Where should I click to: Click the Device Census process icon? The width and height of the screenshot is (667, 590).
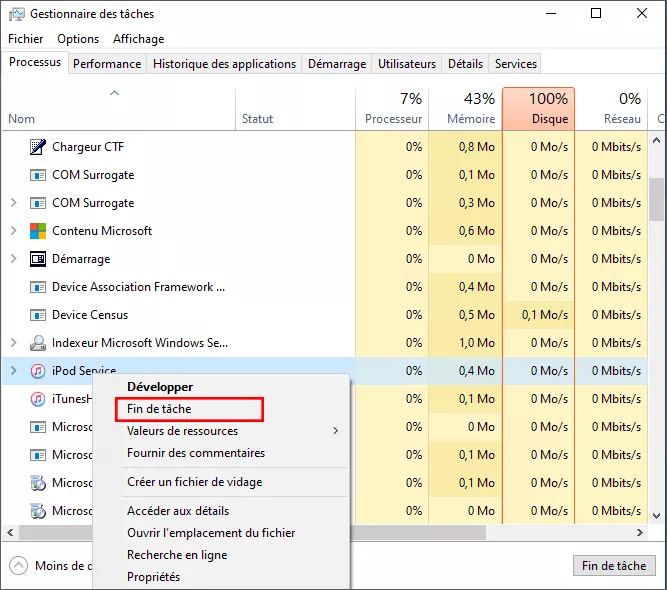(x=38, y=315)
